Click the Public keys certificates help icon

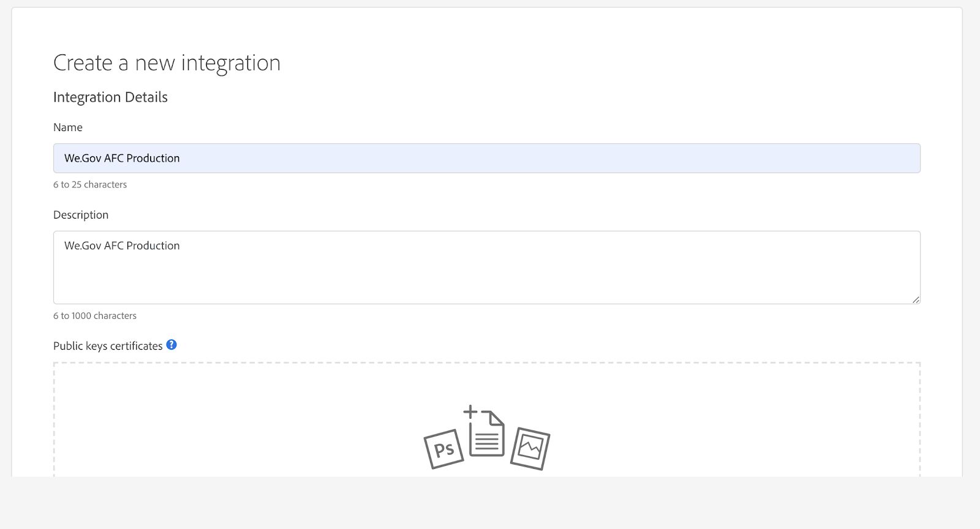click(x=172, y=345)
